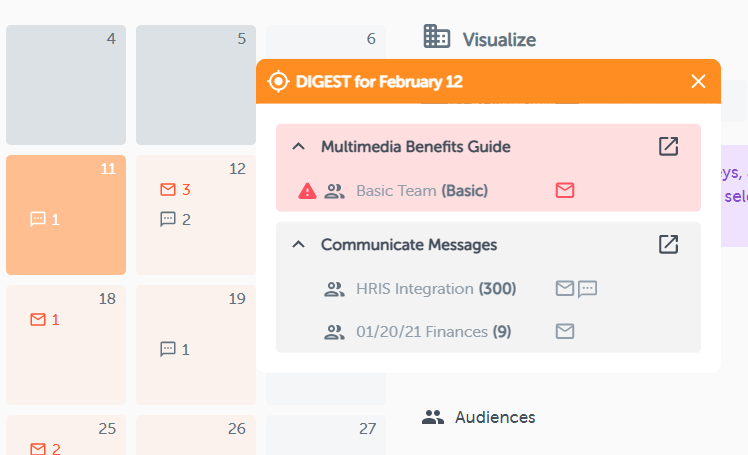Collapse the Multimedia Benefits Guide section

click(298, 147)
